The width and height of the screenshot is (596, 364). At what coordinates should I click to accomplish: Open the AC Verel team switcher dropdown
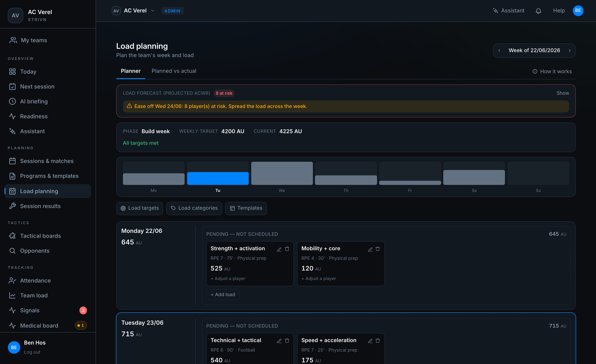(x=133, y=11)
